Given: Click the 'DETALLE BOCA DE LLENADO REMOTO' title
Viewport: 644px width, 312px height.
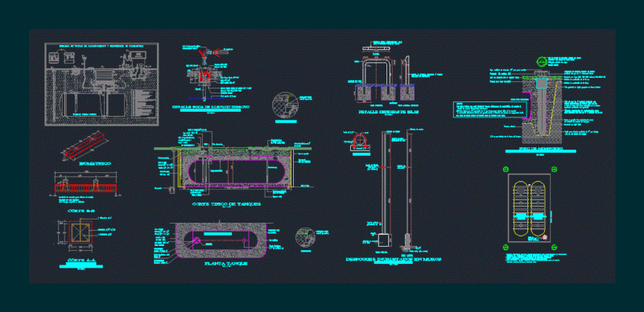Looking at the screenshot, I should point(210,107).
